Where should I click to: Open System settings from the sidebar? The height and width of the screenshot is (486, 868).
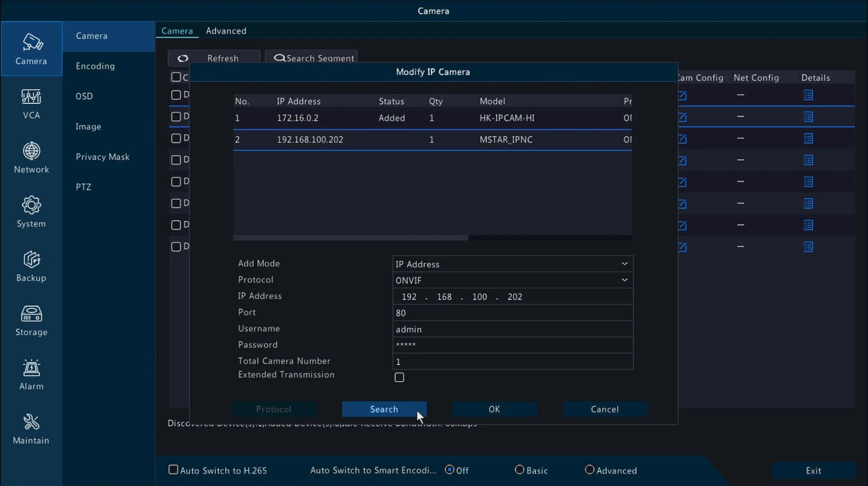tap(31, 212)
